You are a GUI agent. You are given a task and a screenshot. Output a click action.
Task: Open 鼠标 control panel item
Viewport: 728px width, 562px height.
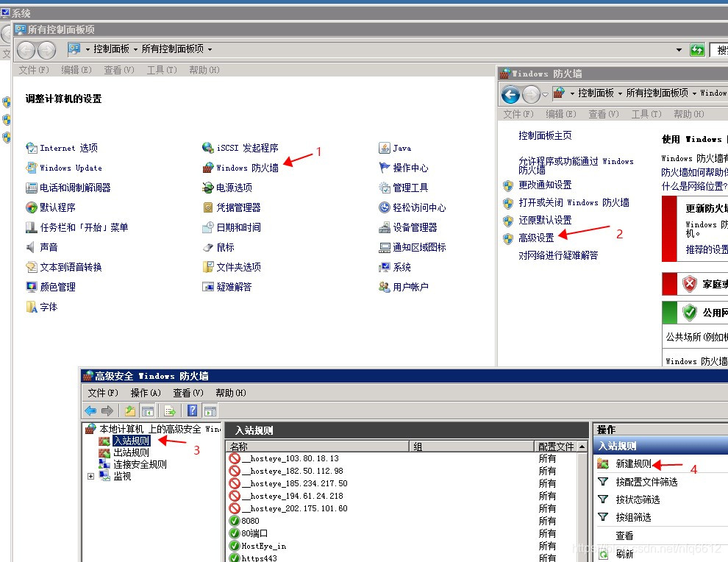218,247
